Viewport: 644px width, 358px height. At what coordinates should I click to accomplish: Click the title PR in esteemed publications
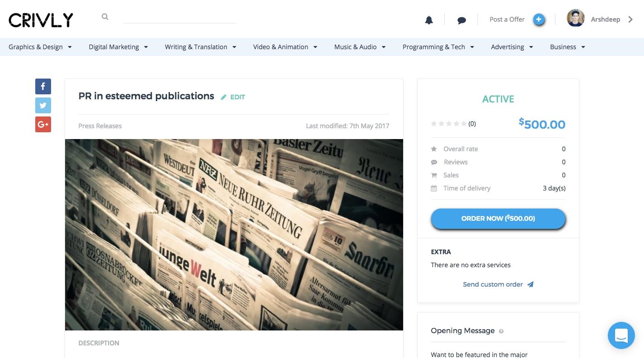146,96
